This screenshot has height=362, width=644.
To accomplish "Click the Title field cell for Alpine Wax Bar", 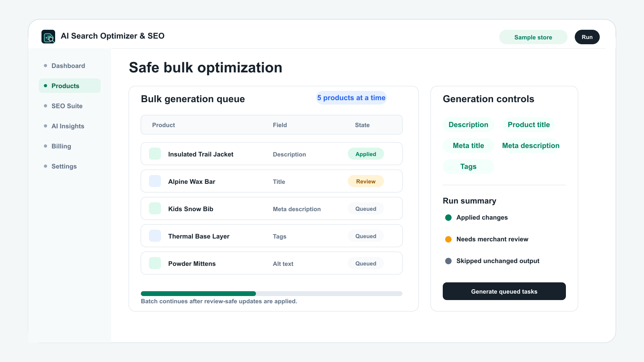I will pos(279,182).
